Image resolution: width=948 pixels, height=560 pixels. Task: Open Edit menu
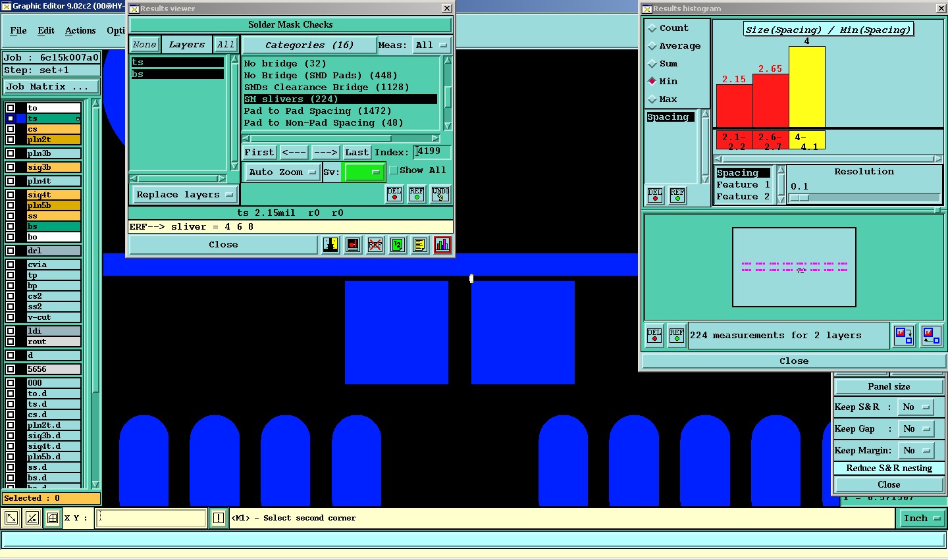point(46,31)
